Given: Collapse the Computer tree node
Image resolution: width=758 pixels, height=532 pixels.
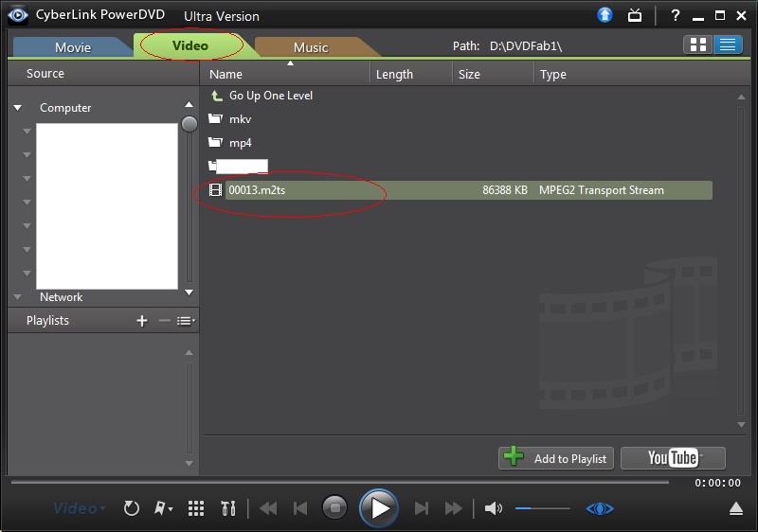Looking at the screenshot, I should [18, 108].
